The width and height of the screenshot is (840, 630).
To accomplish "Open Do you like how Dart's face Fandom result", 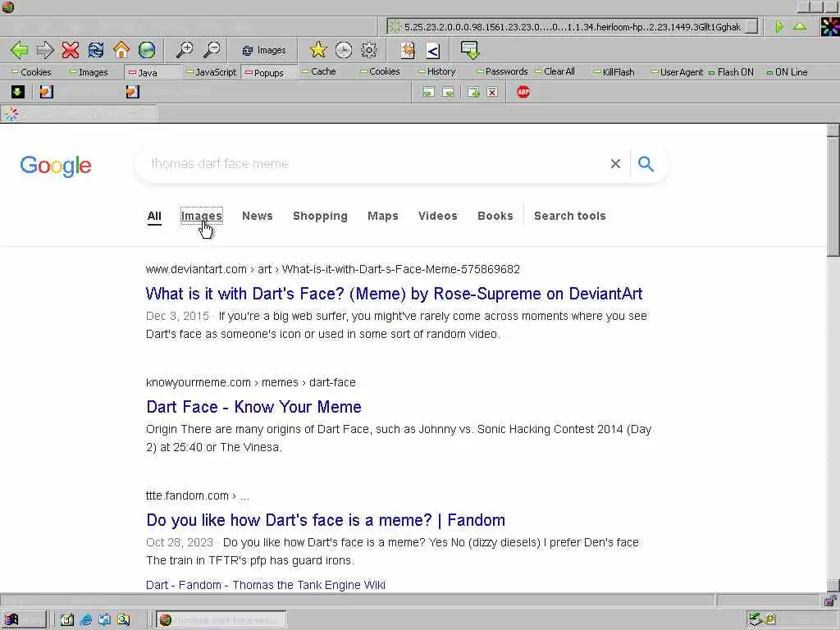I will click(x=325, y=519).
